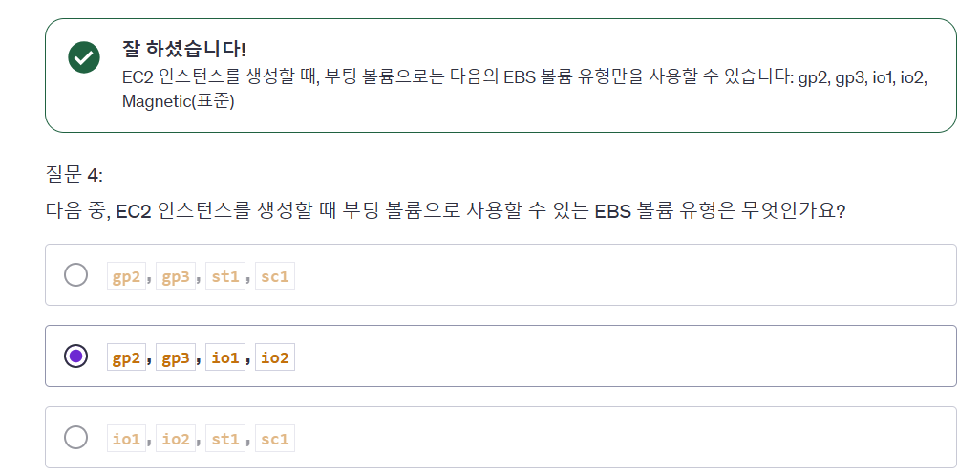This screenshot has width=980, height=476.
Task: Click the '질문 4:' label
Action: tap(75, 175)
